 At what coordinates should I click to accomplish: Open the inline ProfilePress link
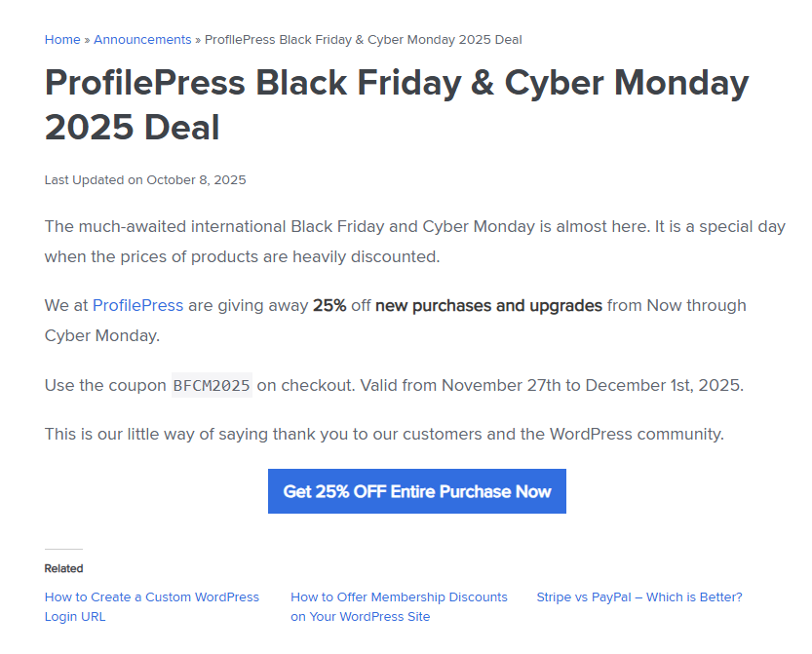click(137, 305)
